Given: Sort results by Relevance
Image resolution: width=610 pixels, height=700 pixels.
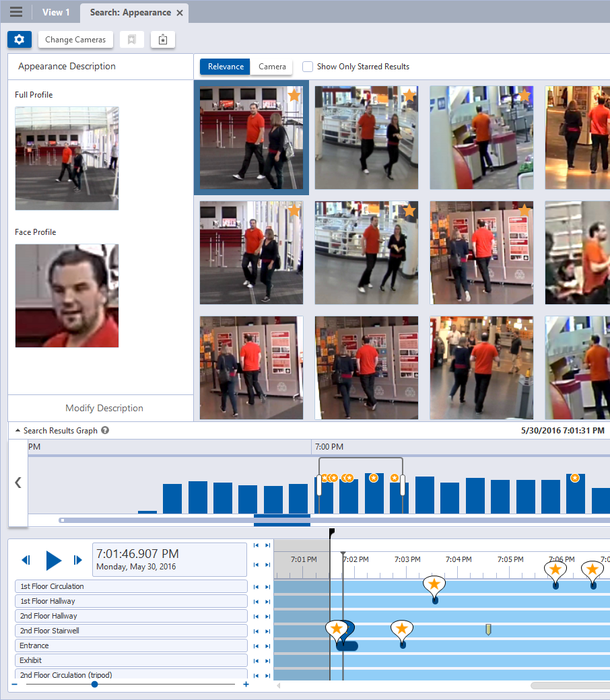Looking at the screenshot, I should point(226,67).
